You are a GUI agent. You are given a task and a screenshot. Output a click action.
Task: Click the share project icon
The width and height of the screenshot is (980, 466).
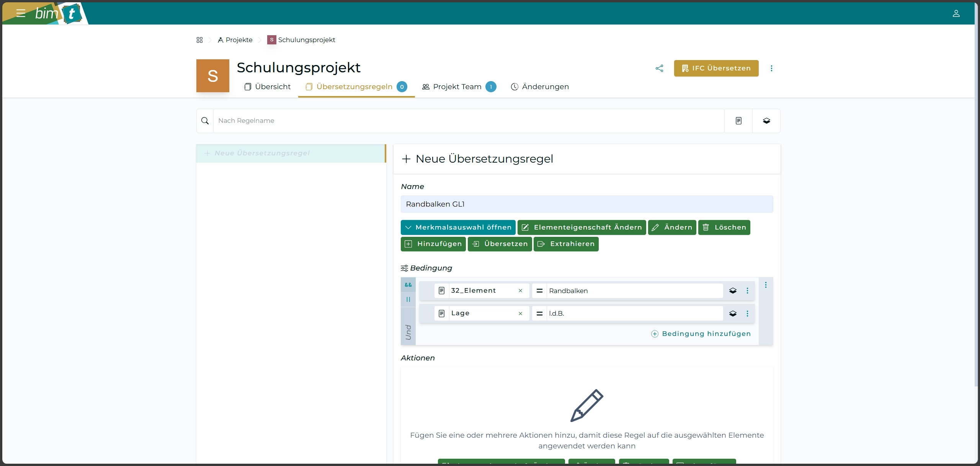pos(659,68)
